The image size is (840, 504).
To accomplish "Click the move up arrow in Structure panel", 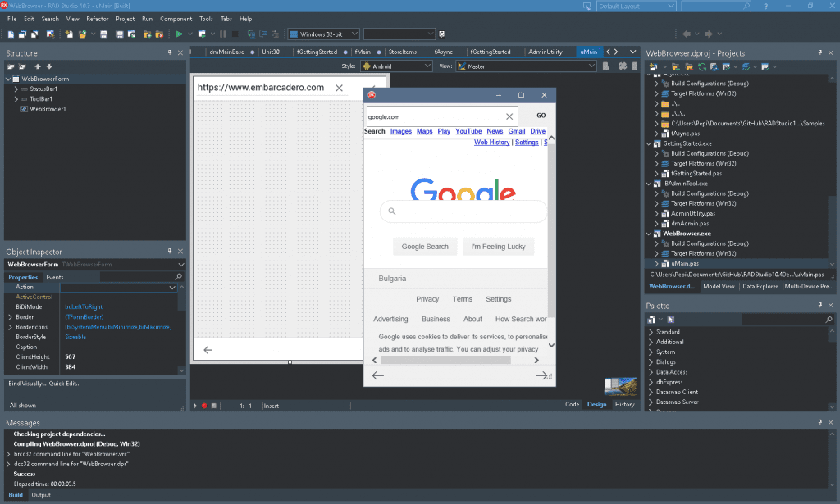I will (38, 67).
